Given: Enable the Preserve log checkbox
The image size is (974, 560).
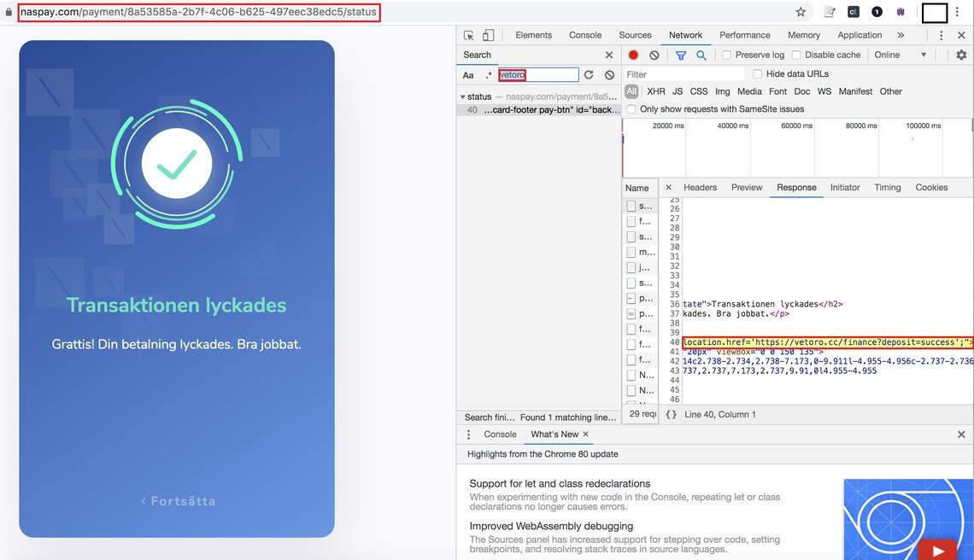Looking at the screenshot, I should tap(725, 54).
